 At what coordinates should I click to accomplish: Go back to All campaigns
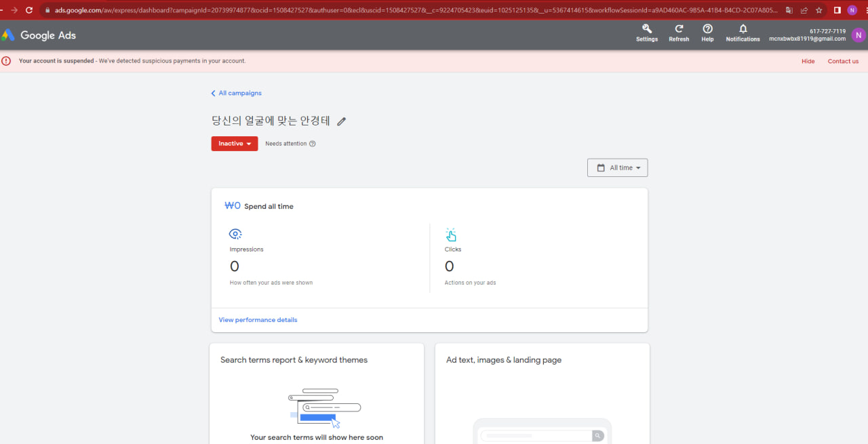click(236, 93)
